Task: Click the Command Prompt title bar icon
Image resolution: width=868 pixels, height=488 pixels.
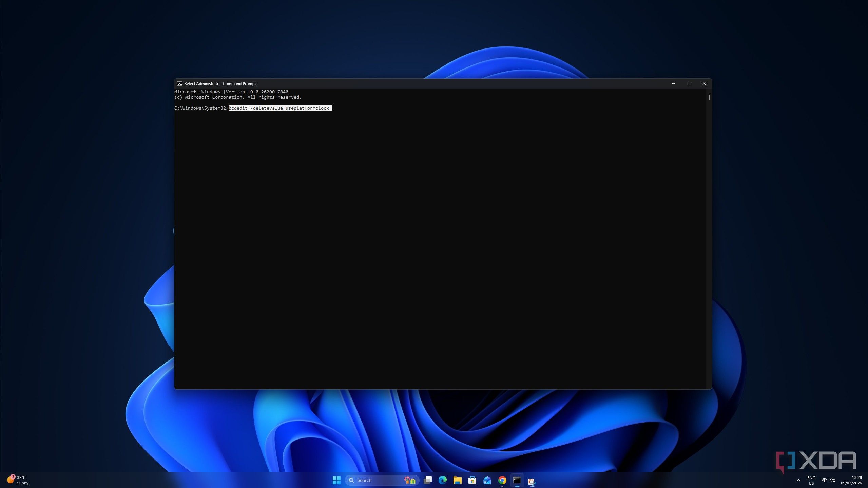Action: (x=180, y=84)
